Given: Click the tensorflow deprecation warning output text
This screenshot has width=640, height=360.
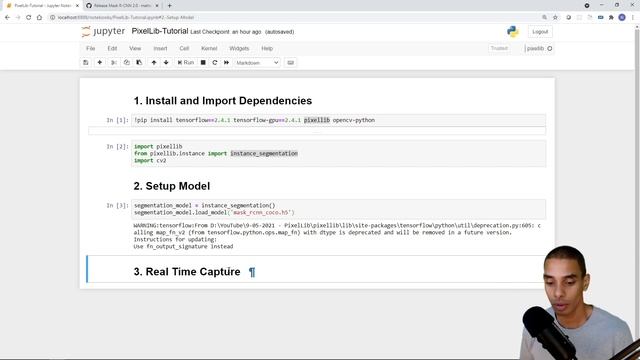Looking at the screenshot, I should pyautogui.click(x=337, y=236).
